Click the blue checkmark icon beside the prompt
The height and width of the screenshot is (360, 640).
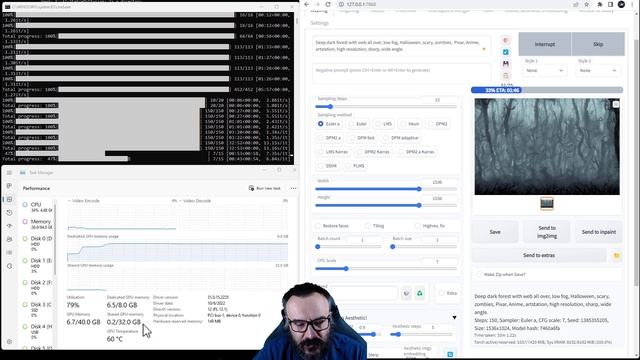506,52
